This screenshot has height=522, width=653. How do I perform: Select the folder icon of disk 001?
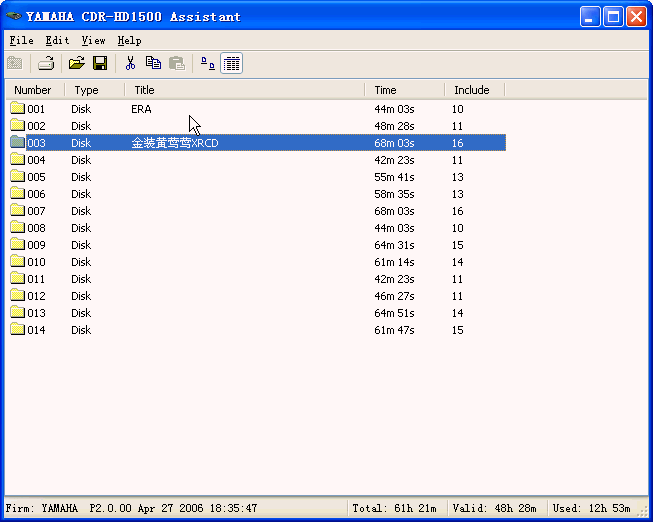[17, 108]
